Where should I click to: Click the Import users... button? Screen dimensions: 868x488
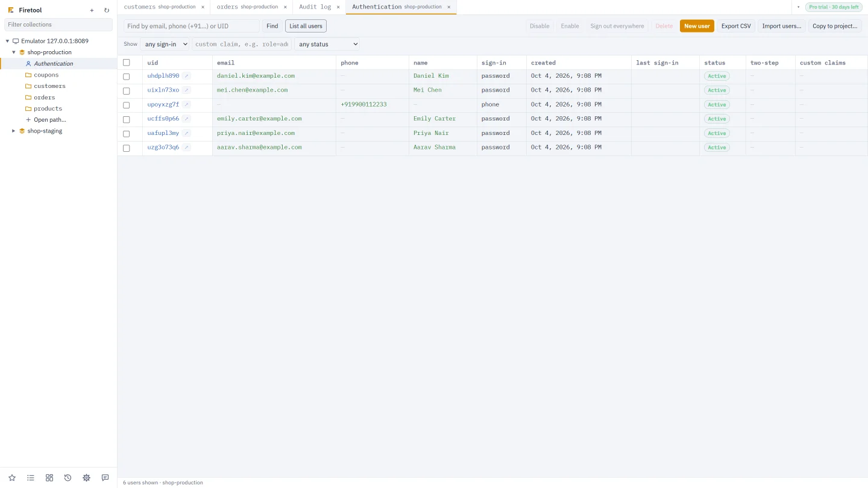pos(782,26)
